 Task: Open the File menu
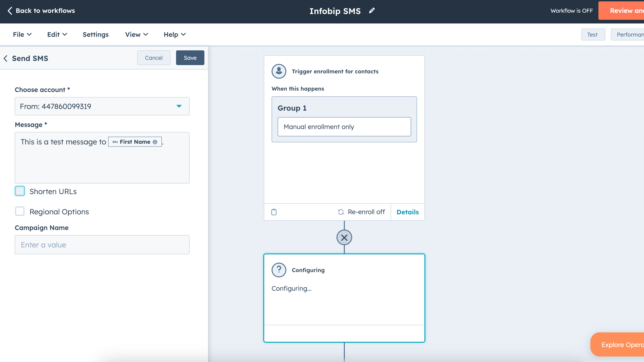(22, 34)
